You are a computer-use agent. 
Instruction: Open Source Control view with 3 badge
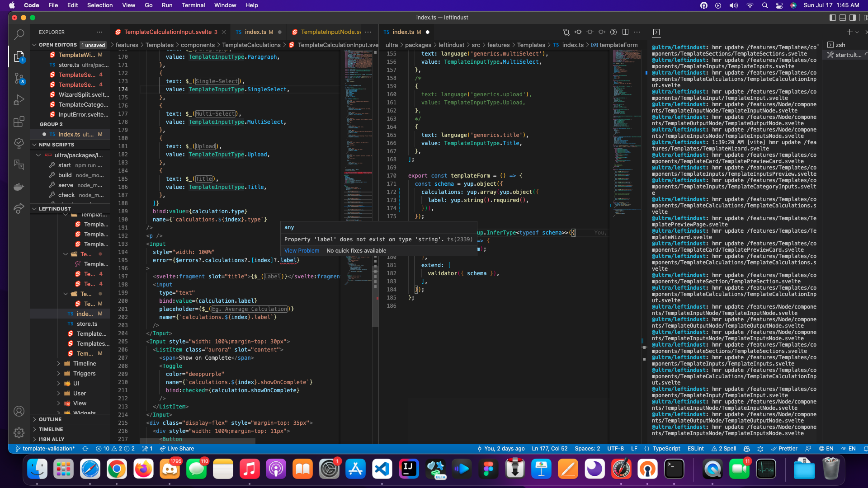pyautogui.click(x=19, y=78)
